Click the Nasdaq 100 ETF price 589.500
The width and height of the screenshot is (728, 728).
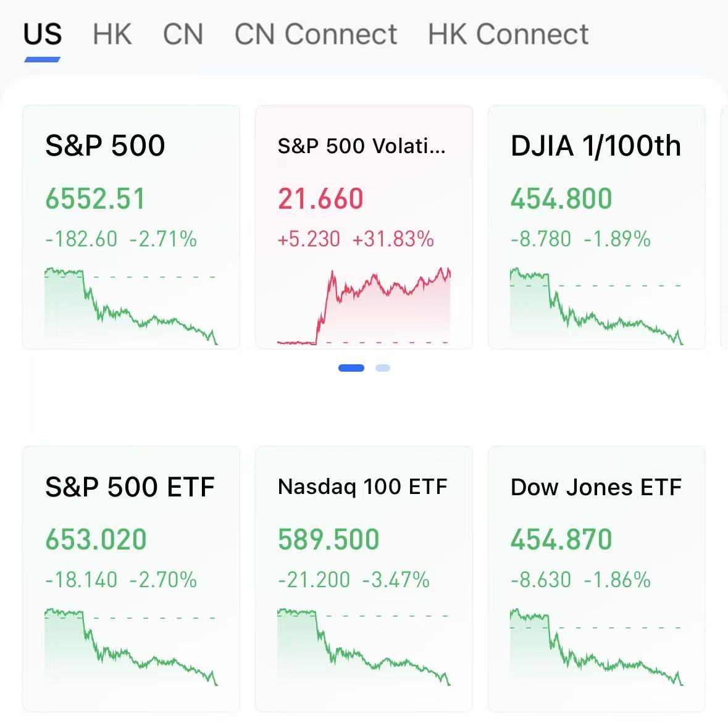click(328, 540)
